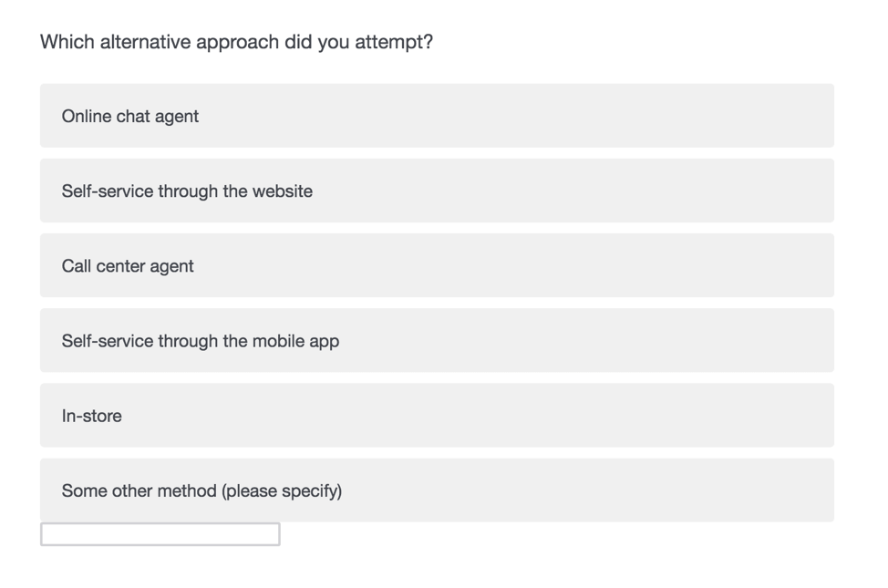Click the second answer option from the top
Screen dimensions: 888x588
click(x=436, y=191)
